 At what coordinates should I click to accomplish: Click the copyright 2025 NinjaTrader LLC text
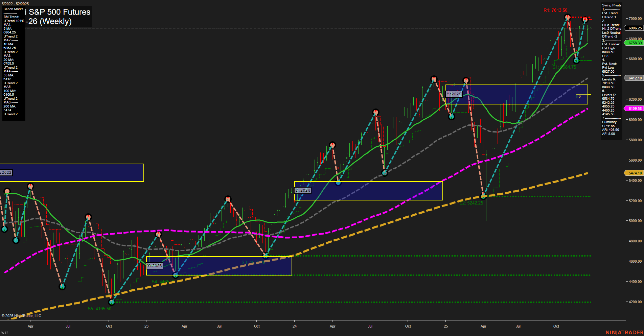click(x=22, y=315)
